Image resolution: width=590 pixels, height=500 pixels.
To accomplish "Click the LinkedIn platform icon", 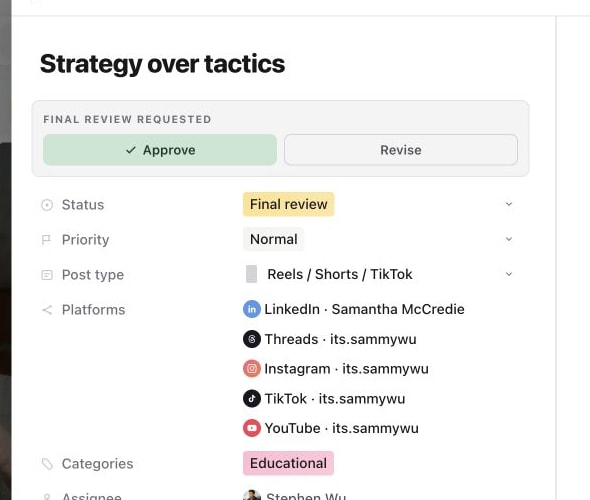I will [252, 309].
